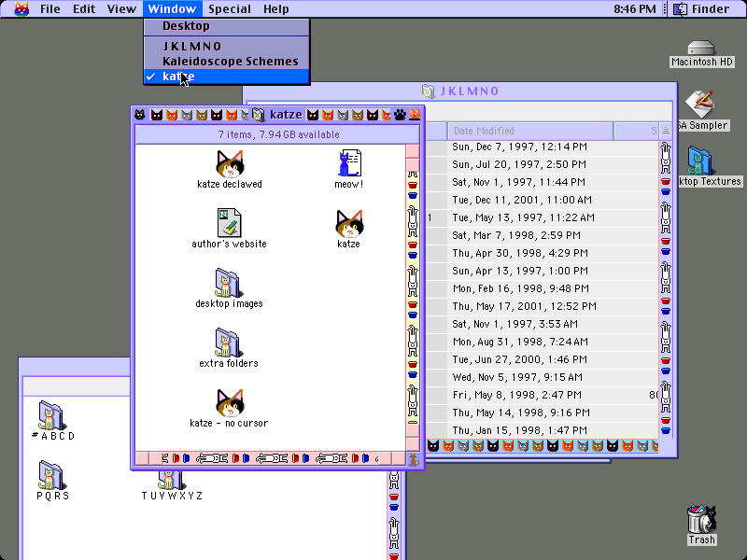Open the Finder application menu

(x=702, y=8)
